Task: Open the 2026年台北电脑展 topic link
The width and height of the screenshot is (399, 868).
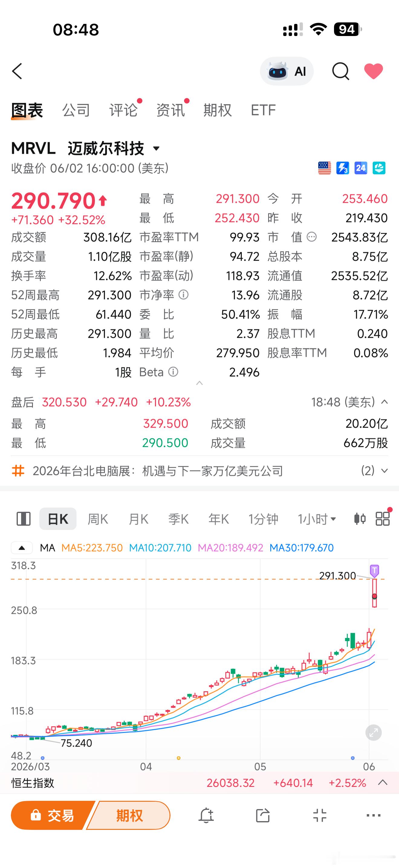Action: [x=158, y=471]
